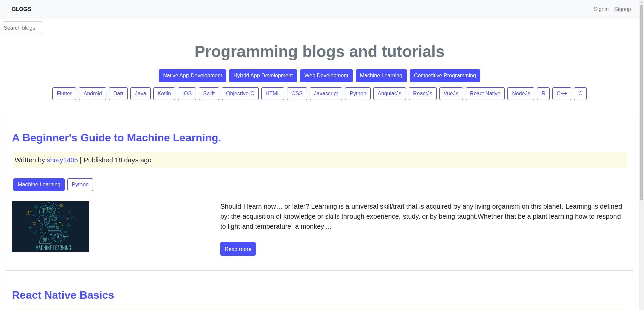The image size is (644, 310).
Task: Filter by the HTML tag
Action: (x=273, y=94)
